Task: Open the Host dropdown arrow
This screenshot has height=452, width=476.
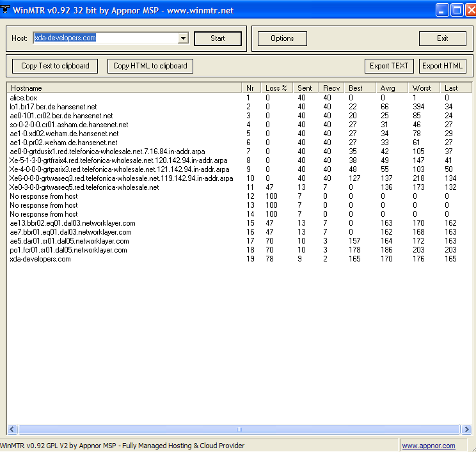Action: (183, 38)
